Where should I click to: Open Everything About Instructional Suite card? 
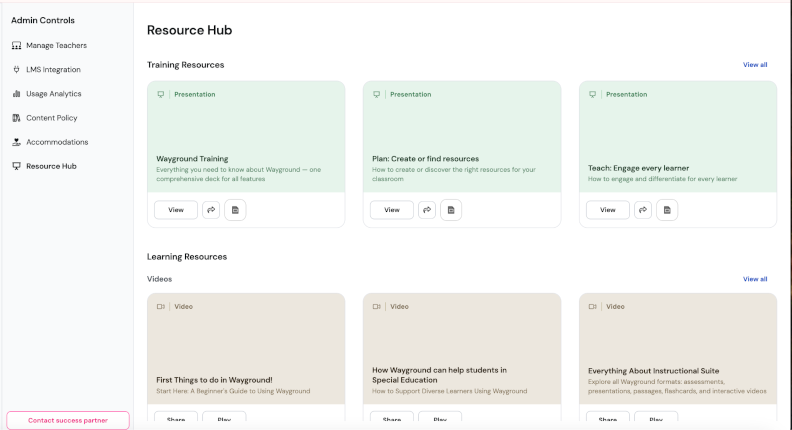pos(678,349)
